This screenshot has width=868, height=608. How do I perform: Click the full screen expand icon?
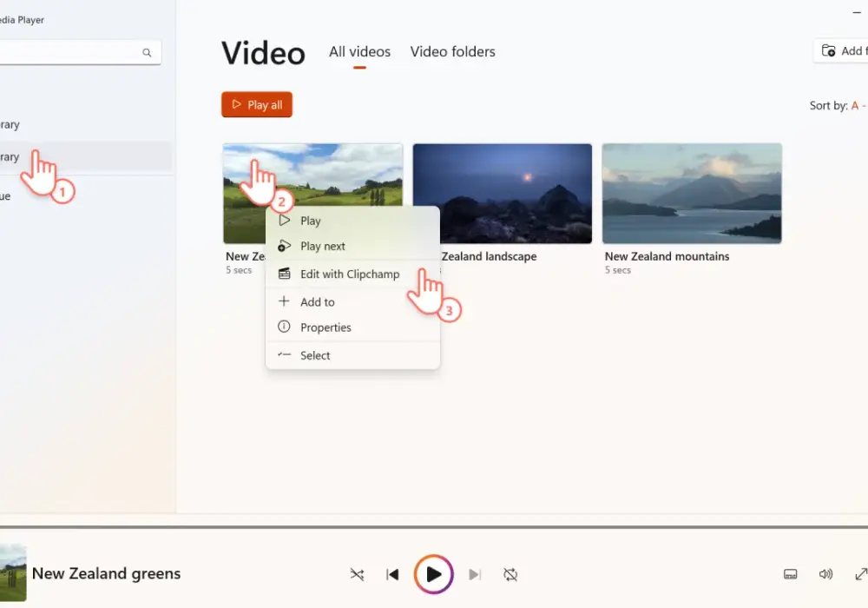(861, 574)
